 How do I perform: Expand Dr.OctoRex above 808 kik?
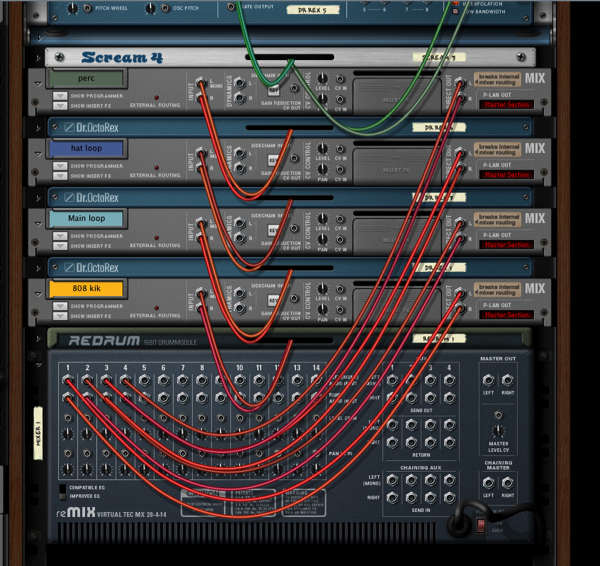tap(38, 268)
